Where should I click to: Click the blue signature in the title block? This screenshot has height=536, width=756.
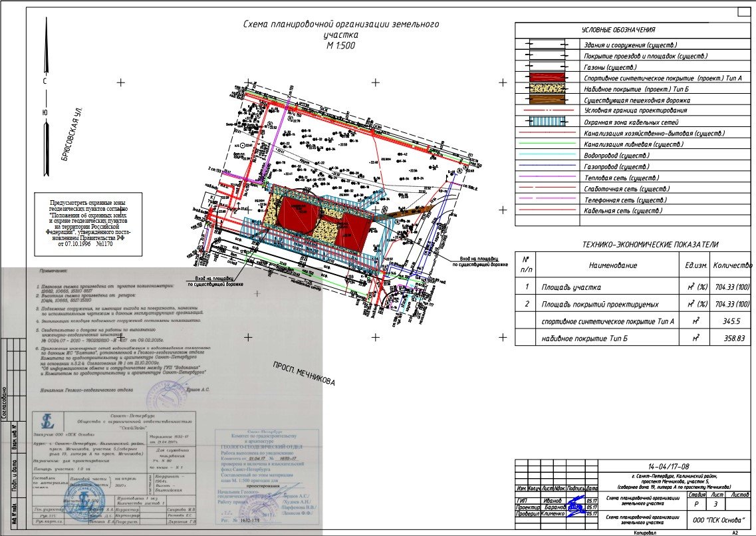click(x=575, y=506)
